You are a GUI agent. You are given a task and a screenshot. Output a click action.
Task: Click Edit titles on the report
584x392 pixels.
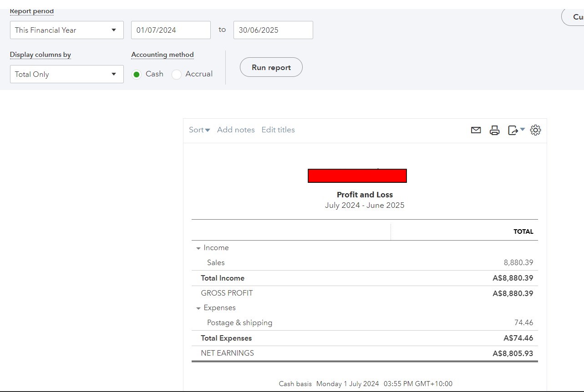pos(278,130)
